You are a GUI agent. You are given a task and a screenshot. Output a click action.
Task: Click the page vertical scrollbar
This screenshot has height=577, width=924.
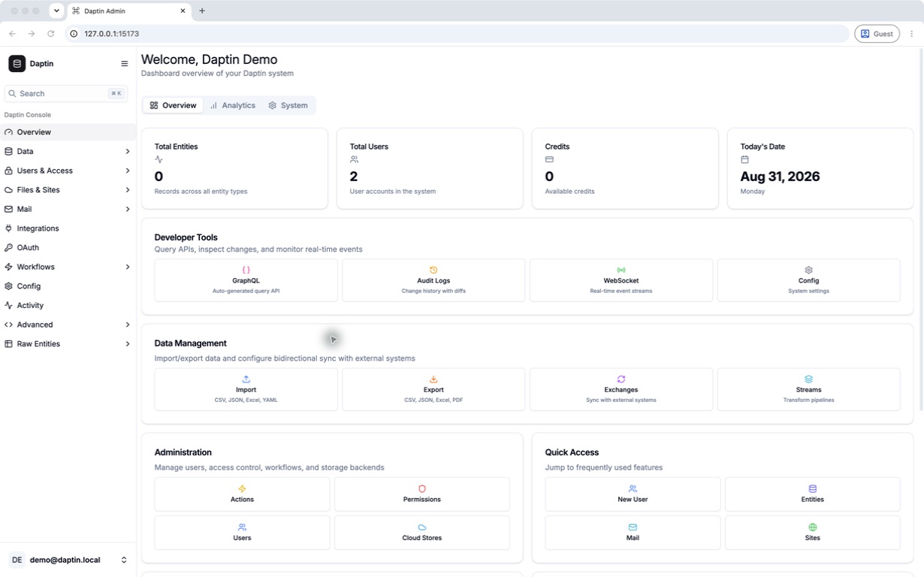click(x=921, y=229)
